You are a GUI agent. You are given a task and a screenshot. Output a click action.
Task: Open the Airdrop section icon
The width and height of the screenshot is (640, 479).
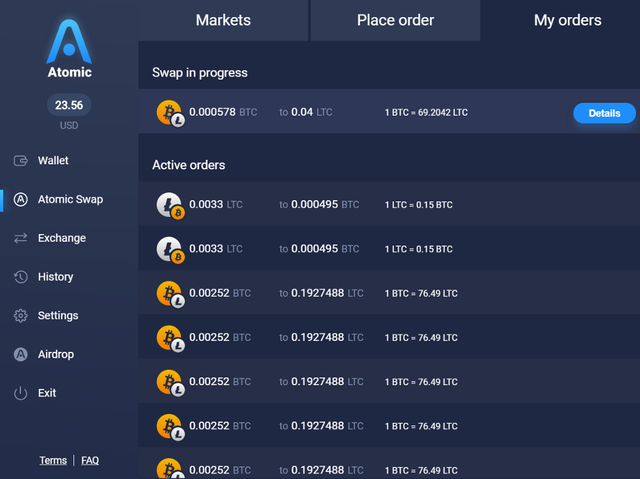[x=20, y=354]
